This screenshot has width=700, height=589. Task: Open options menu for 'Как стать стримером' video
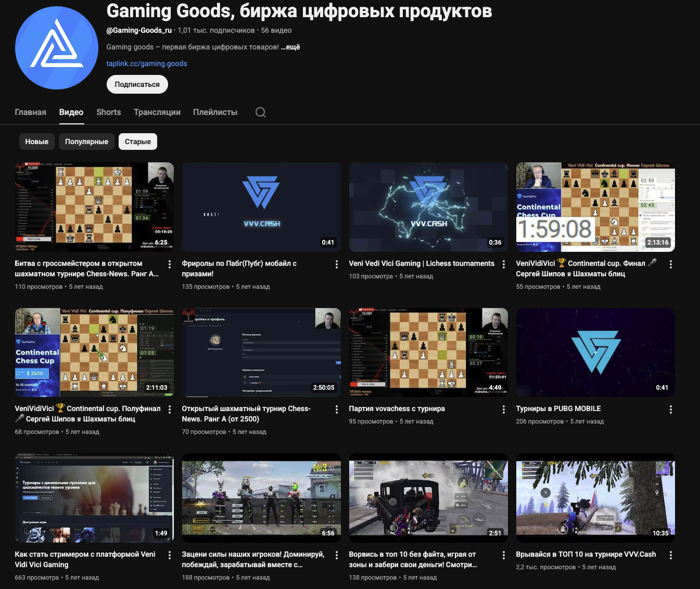point(170,555)
